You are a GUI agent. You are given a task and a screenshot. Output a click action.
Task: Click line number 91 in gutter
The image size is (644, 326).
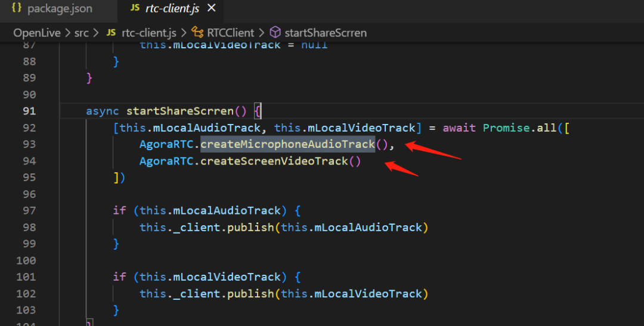click(30, 111)
